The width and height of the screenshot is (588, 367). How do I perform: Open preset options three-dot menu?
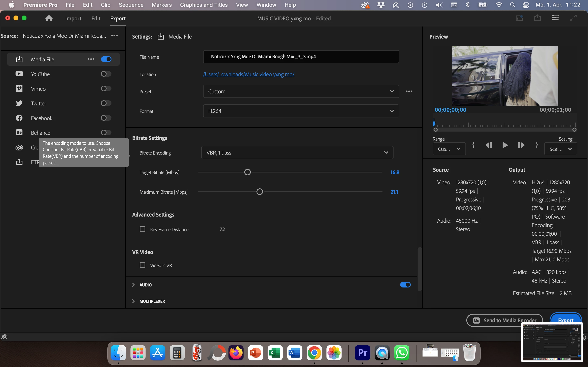coord(409,92)
